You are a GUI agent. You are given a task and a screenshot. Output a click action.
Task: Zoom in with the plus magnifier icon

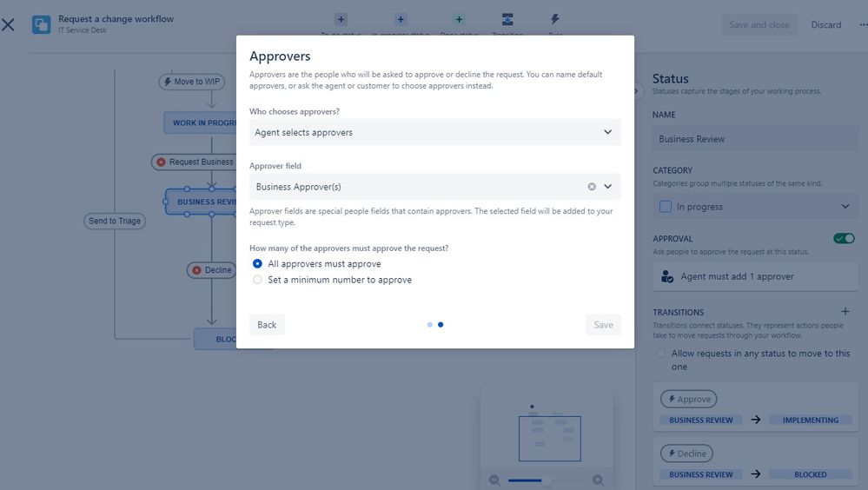(598, 480)
